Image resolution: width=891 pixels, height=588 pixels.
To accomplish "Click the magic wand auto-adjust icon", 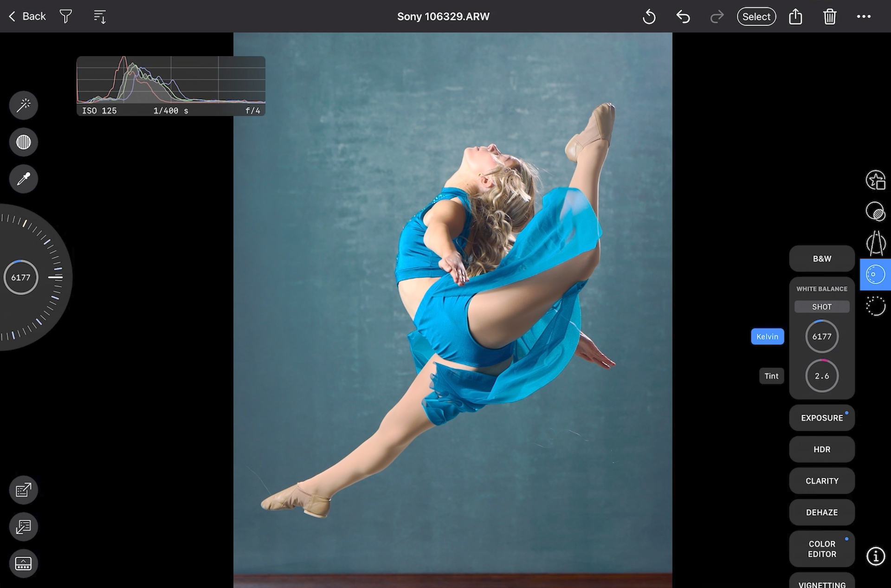I will coord(24,105).
